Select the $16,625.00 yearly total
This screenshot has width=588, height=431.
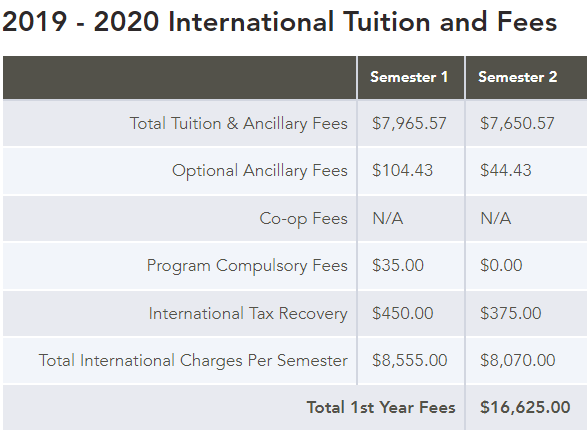coord(525,407)
